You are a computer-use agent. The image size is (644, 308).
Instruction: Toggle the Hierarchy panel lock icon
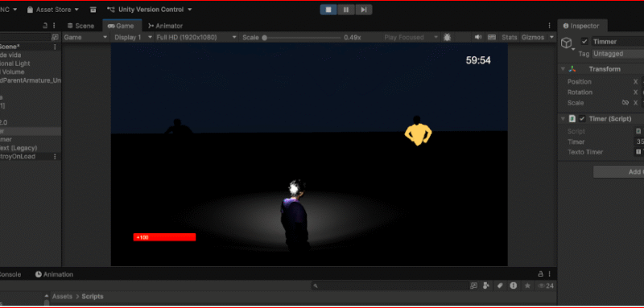(45, 26)
